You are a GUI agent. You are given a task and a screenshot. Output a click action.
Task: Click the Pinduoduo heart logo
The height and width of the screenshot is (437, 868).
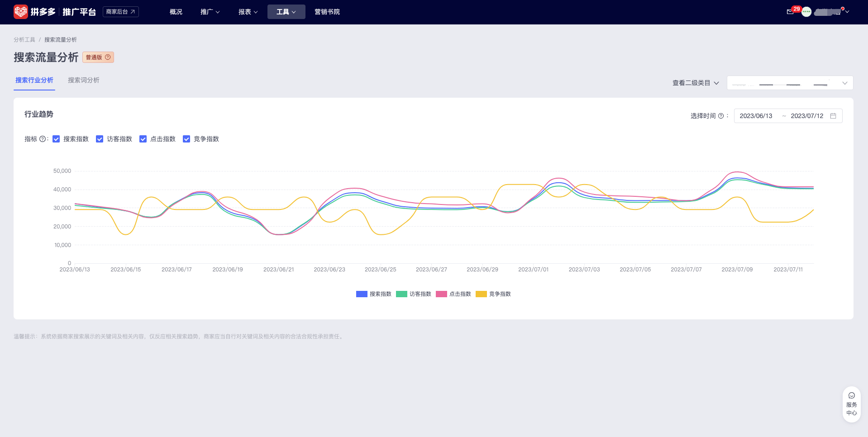pyautogui.click(x=21, y=12)
